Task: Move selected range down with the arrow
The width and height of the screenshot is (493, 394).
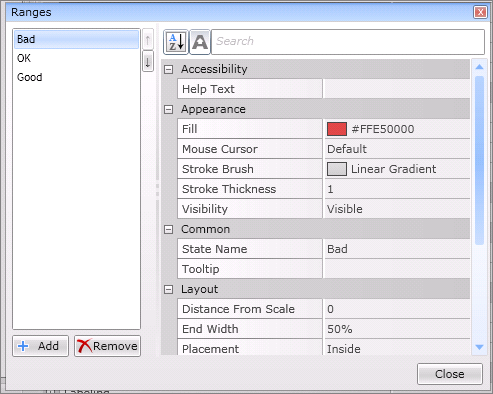Action: [148, 61]
